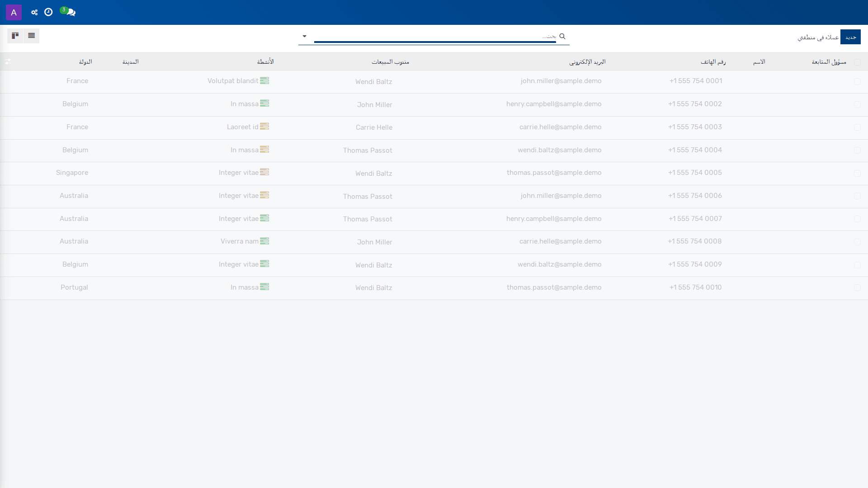The width and height of the screenshot is (868, 488).
Task: Sort by رقم الهاتف column header
Action: click(713, 62)
